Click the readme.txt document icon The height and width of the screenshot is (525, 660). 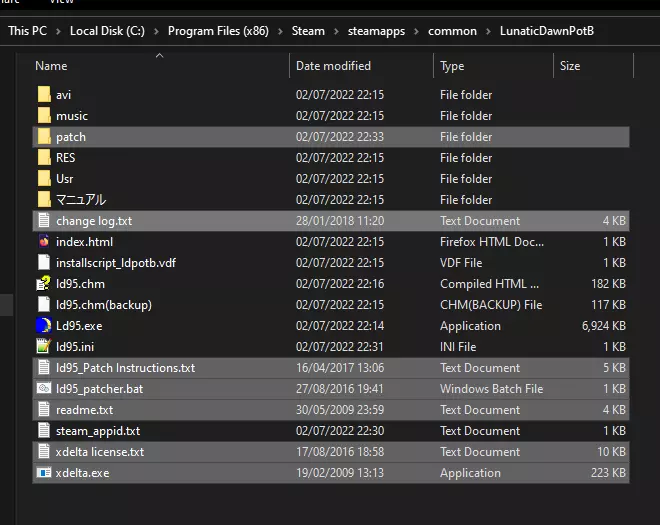click(x=44, y=410)
